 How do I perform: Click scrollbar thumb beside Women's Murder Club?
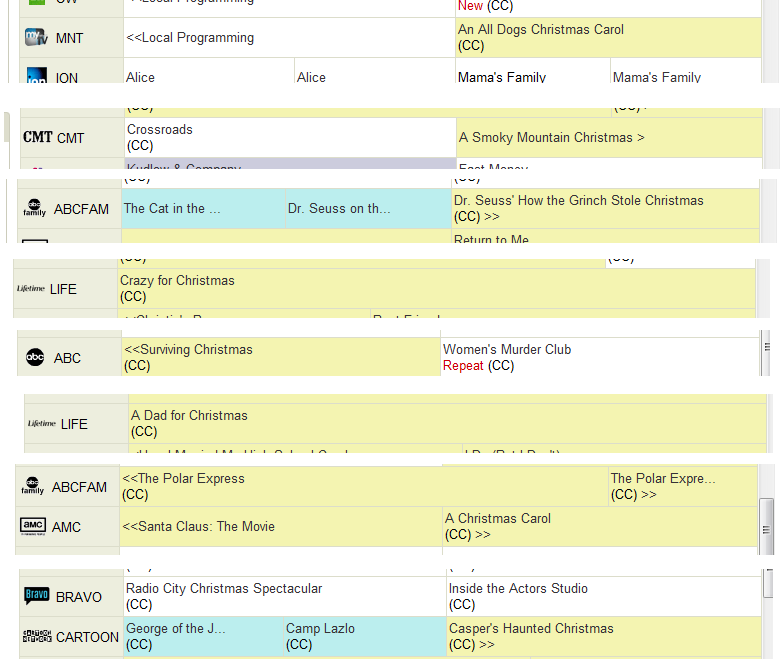[x=767, y=352]
